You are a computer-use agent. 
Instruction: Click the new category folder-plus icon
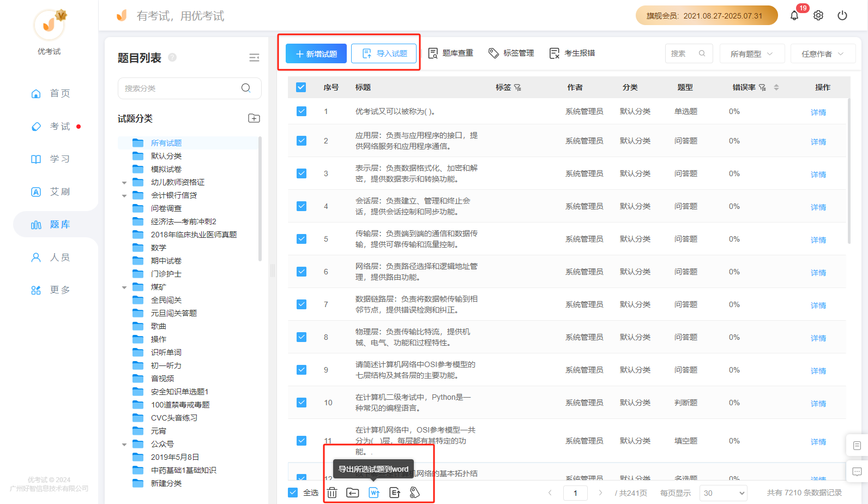254,118
